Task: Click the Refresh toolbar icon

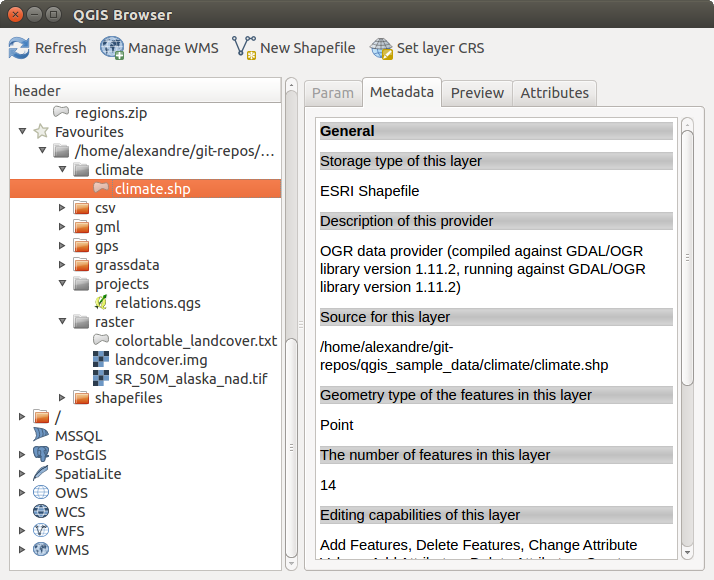Action: [19, 48]
